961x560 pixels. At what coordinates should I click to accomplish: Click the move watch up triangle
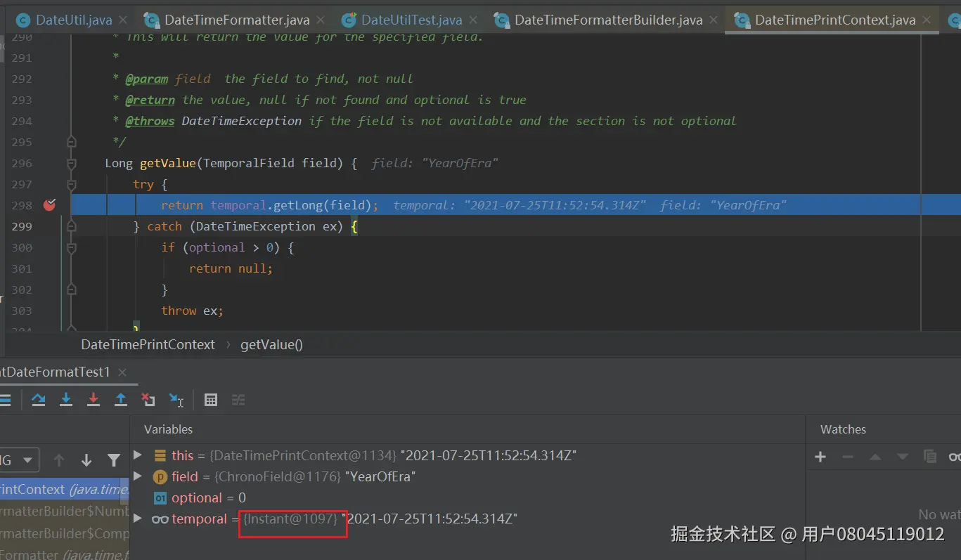[875, 457]
